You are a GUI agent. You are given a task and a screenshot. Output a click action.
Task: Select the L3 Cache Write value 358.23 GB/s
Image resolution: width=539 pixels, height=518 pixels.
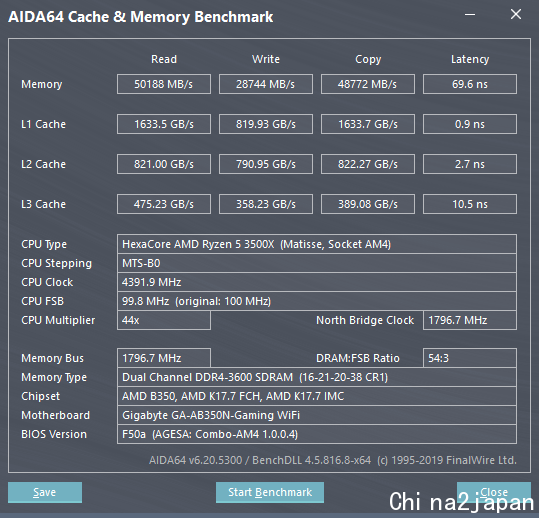266,204
